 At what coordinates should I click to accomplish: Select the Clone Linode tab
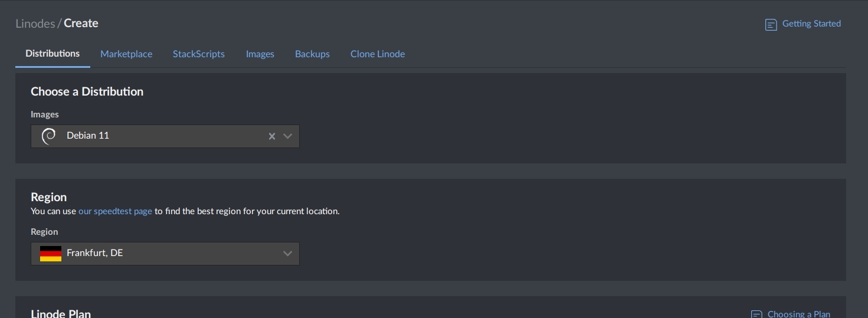[378, 54]
